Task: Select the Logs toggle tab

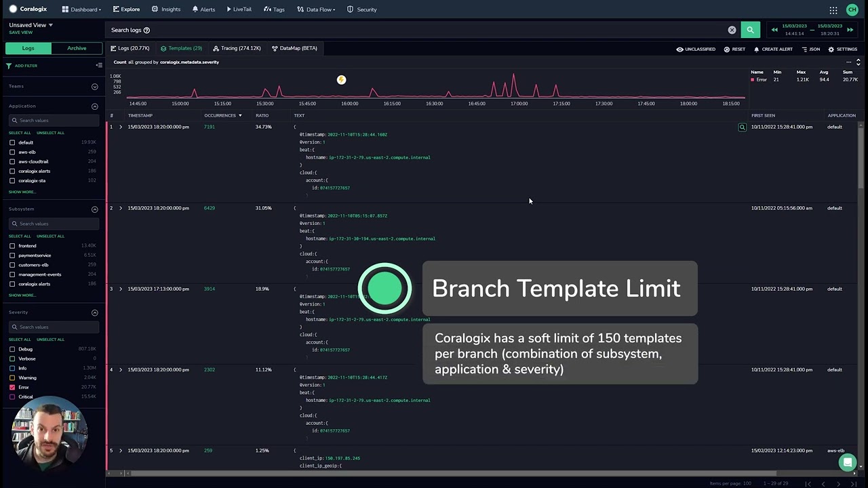Action: (28, 48)
